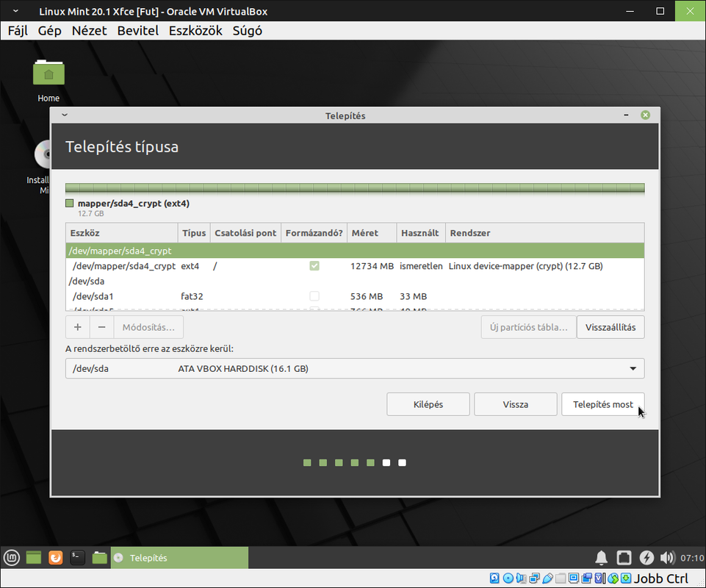Click the VirtualBox CPU virtualization status icon
Viewport: 706px width, 588px height.
click(x=599, y=578)
